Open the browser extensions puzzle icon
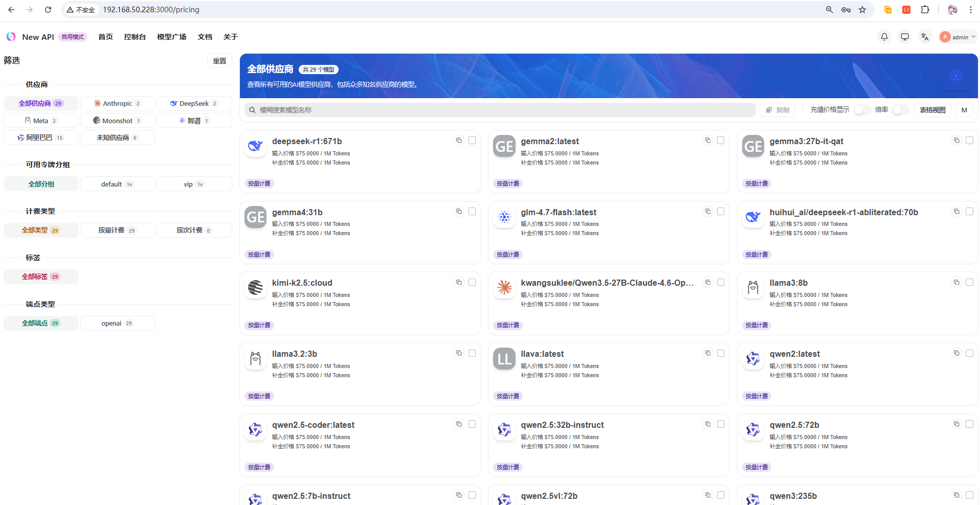 925,10
